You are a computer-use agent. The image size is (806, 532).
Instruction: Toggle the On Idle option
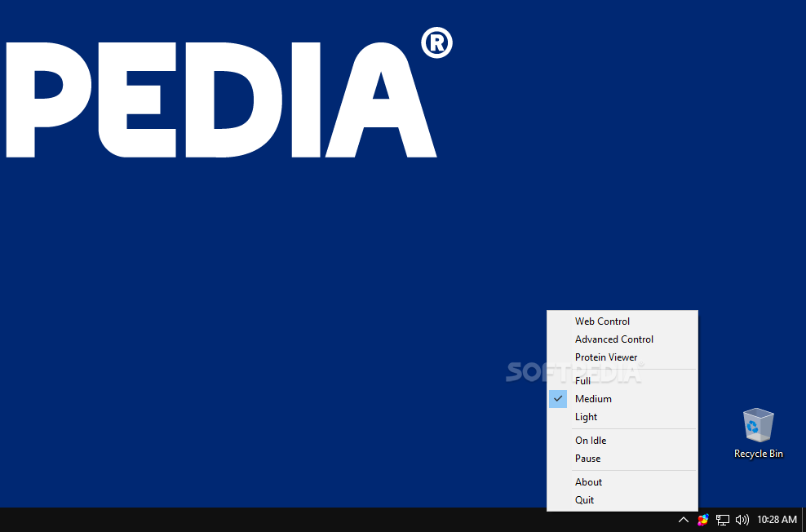622,441
